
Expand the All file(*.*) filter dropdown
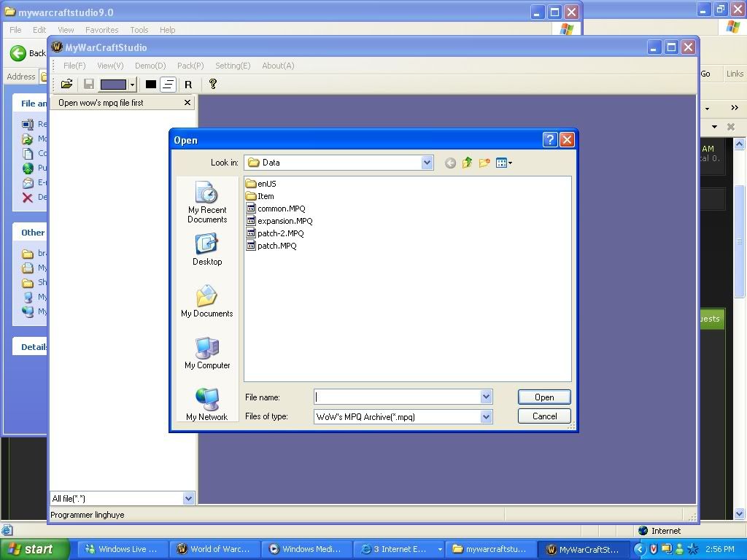[x=188, y=499]
